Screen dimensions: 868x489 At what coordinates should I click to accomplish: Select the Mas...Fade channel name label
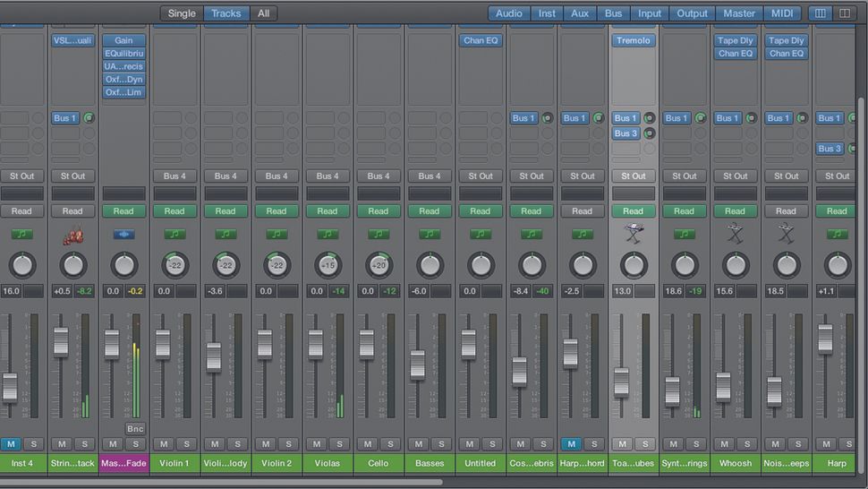pyautogui.click(x=124, y=464)
